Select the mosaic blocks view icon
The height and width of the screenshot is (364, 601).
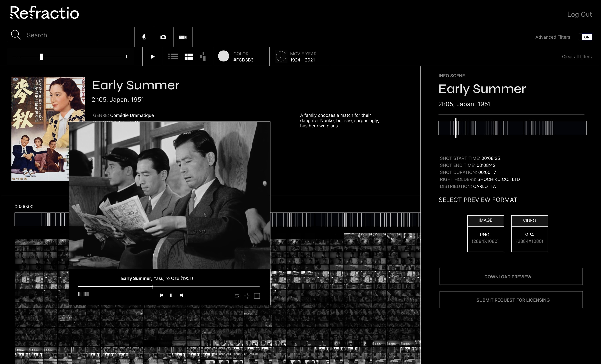click(203, 56)
